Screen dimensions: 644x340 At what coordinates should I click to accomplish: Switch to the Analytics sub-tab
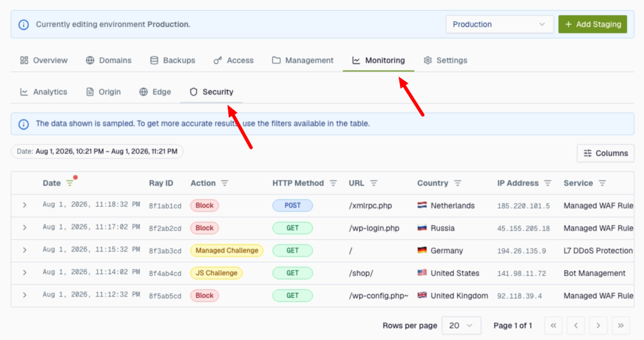[43, 92]
